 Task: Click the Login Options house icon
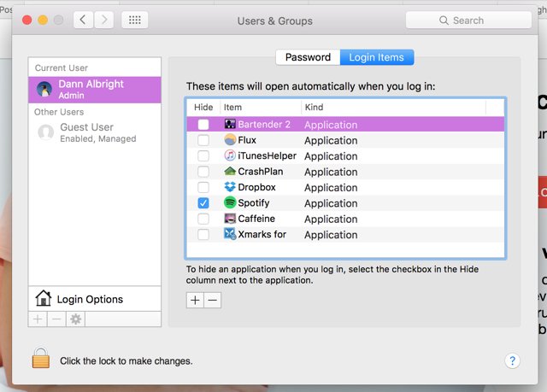[44, 298]
